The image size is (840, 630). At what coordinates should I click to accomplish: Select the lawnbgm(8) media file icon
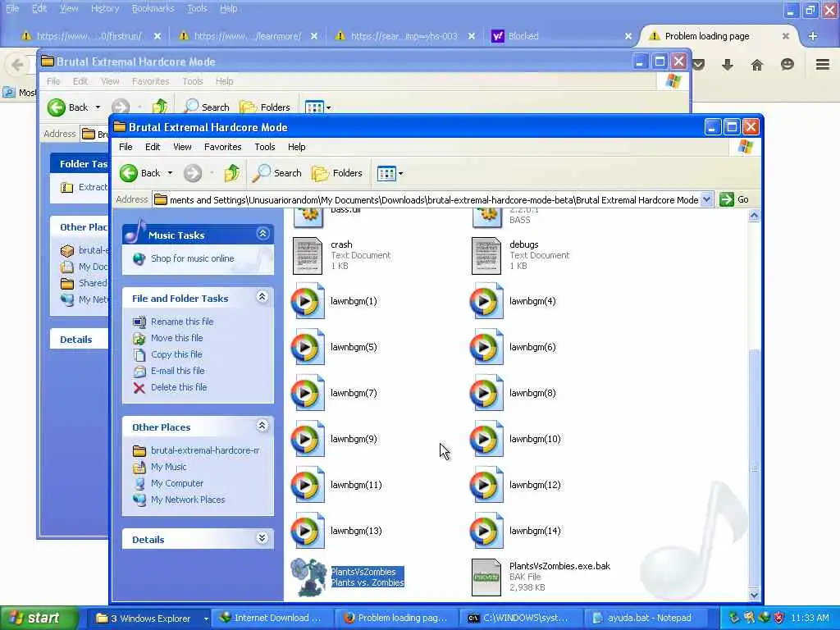[486, 393]
